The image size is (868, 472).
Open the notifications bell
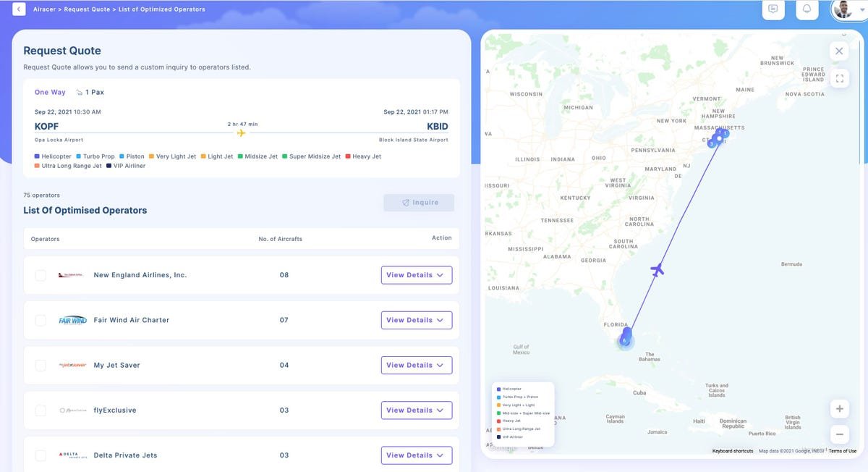coord(807,9)
